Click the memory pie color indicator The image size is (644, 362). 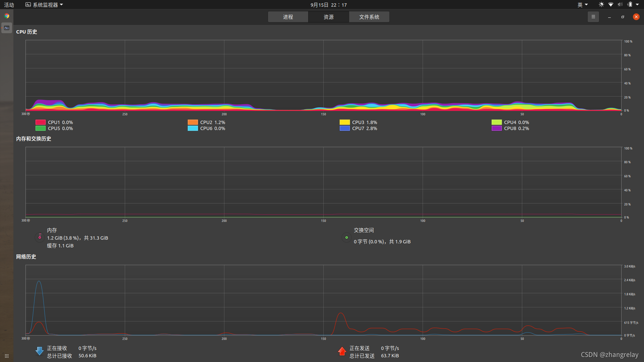click(40, 237)
